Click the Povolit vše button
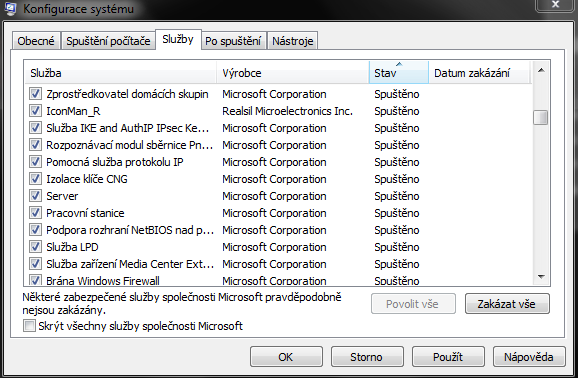 (413, 304)
